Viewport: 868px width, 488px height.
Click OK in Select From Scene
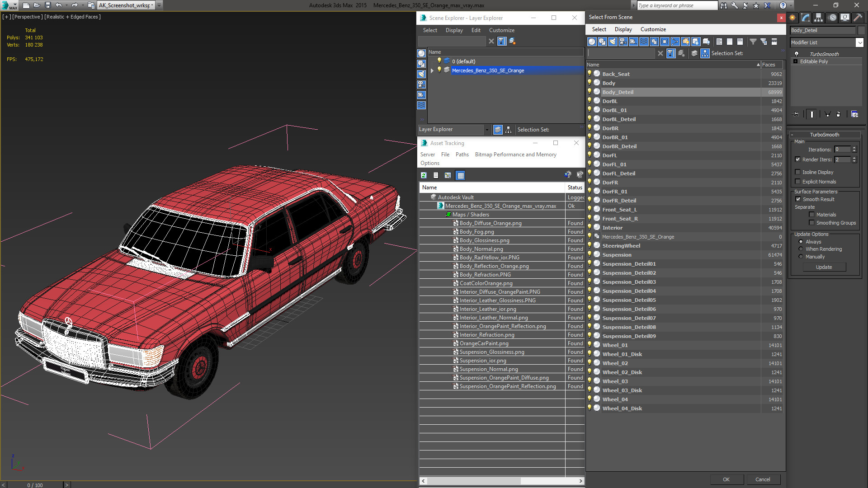(x=726, y=479)
